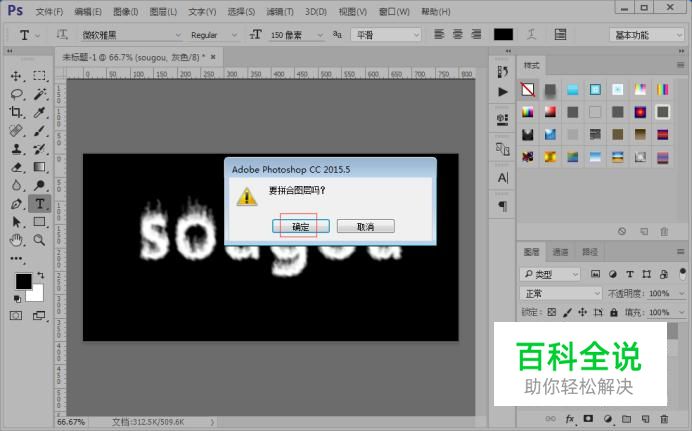The width and height of the screenshot is (692, 431).
Task: Select the Gradient tool
Action: coord(39,167)
